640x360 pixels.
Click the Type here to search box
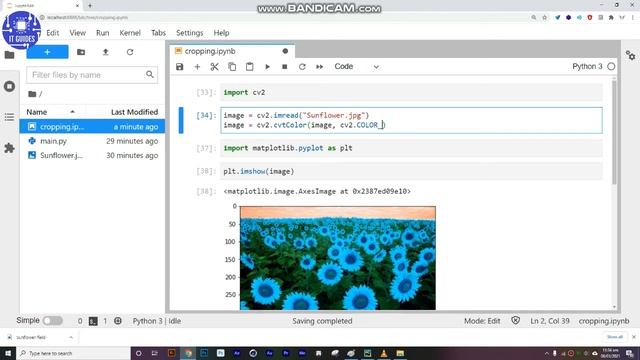point(73,353)
